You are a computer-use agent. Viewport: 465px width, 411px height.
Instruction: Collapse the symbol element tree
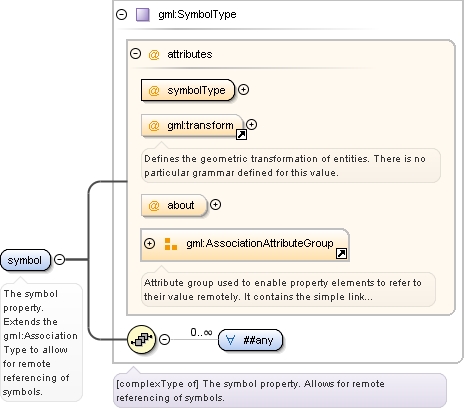click(x=59, y=259)
